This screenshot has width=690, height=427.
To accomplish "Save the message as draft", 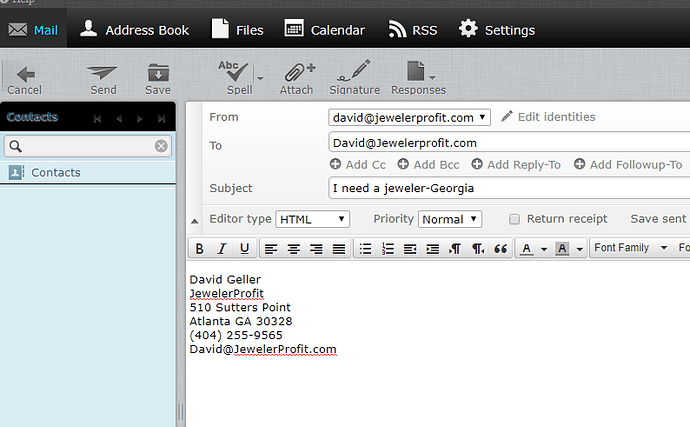I will click(x=158, y=81).
